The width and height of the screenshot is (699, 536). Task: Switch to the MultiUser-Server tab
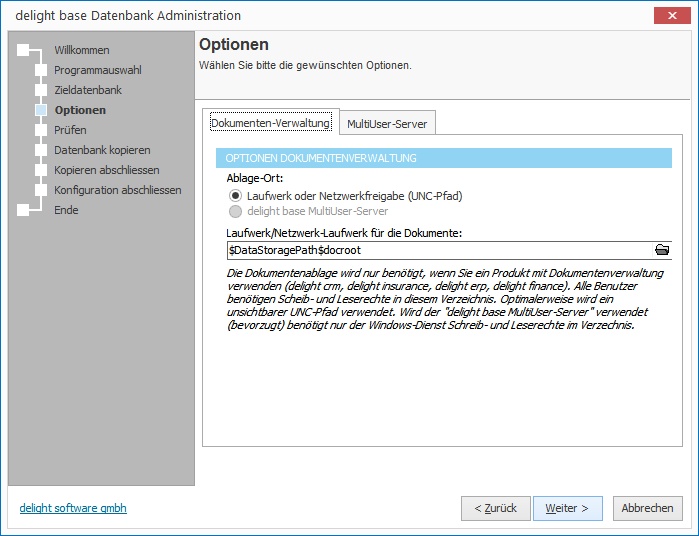[x=387, y=124]
